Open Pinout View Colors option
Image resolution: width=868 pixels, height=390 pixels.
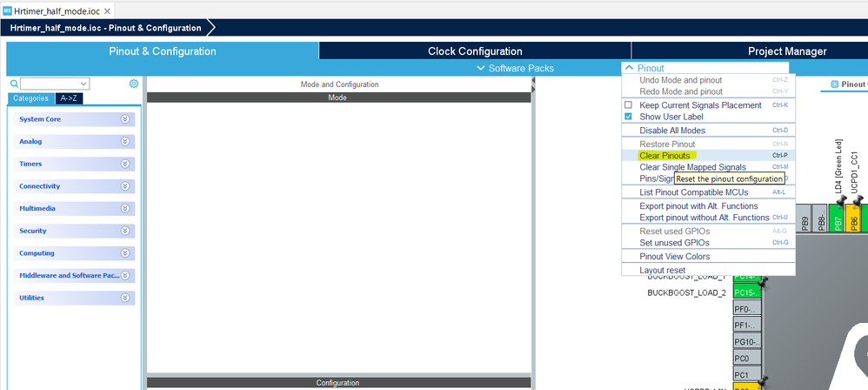point(708,257)
